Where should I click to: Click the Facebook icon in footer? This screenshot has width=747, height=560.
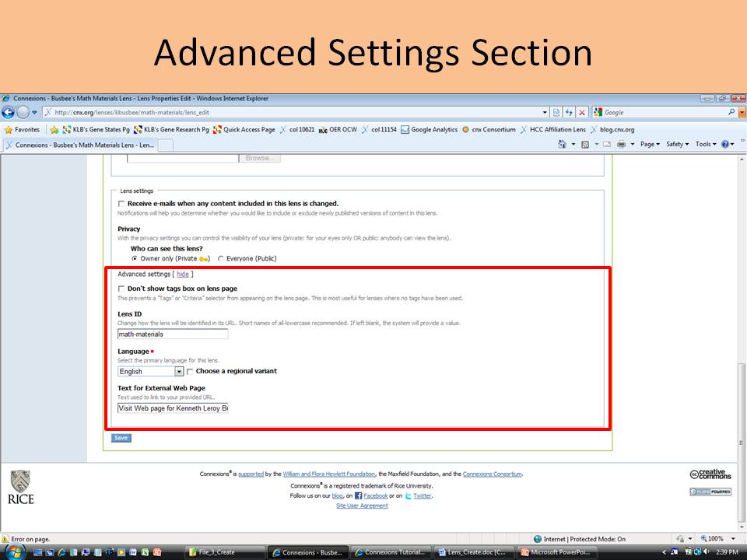click(359, 495)
